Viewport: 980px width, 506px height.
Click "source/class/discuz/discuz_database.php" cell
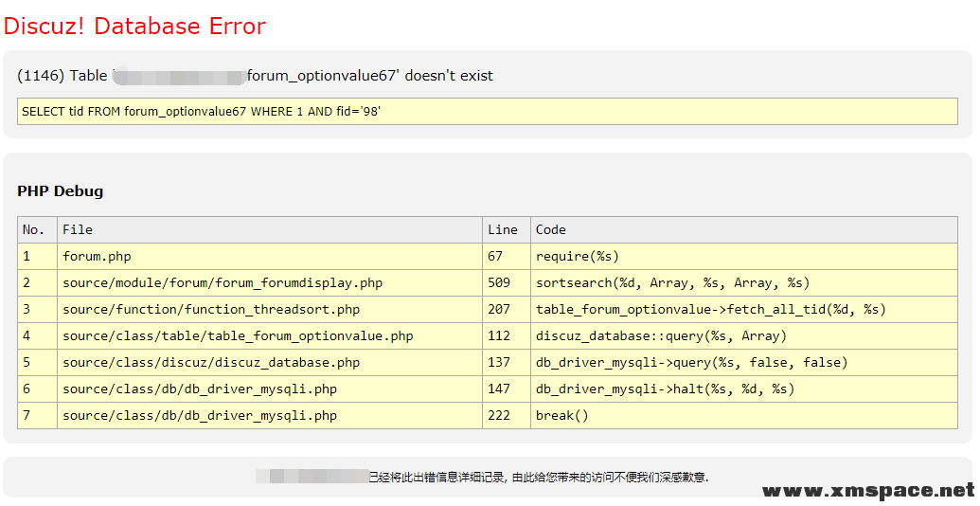click(270, 362)
